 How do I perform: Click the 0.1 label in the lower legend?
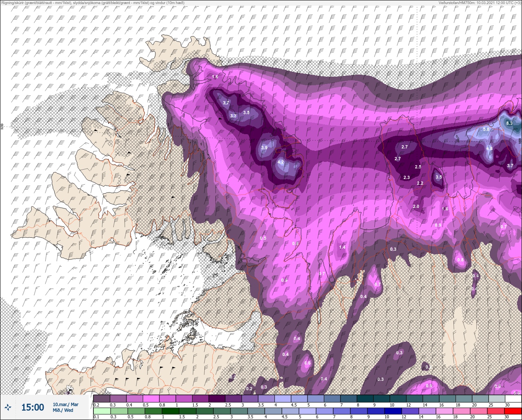pos(96,417)
